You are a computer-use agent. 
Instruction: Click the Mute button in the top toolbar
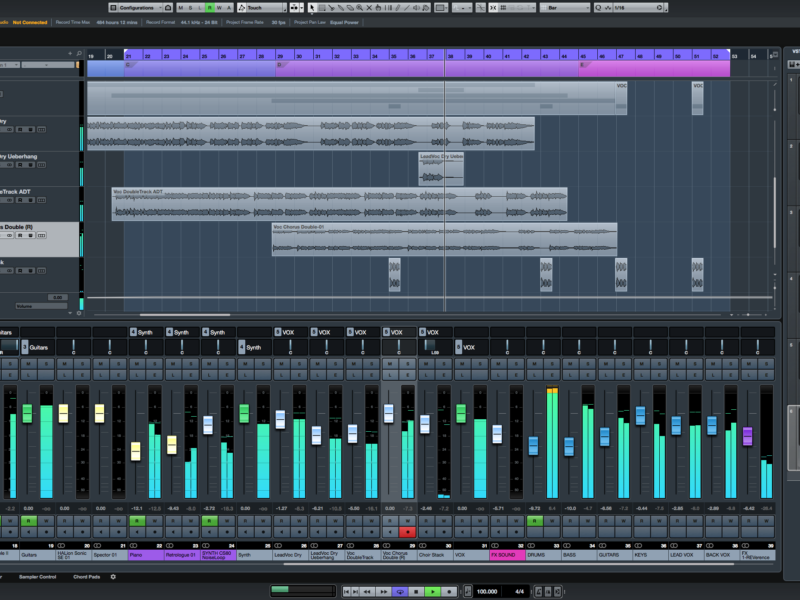point(180,8)
